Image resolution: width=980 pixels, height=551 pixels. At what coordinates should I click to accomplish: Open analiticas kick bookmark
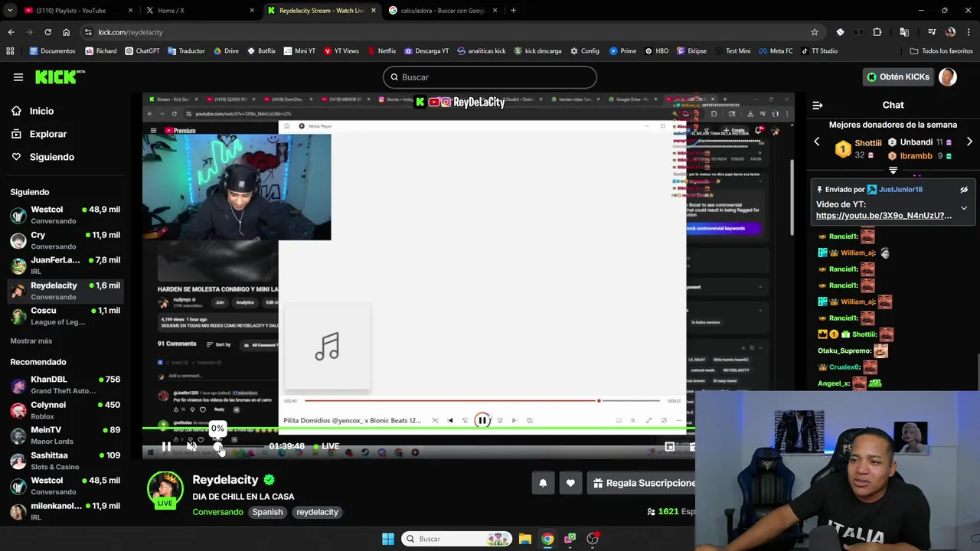pyautogui.click(x=481, y=51)
